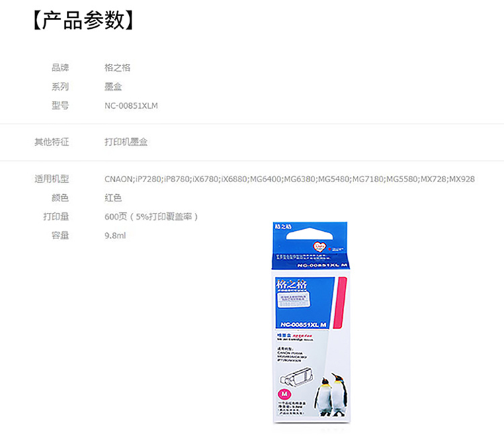The height and width of the screenshot is (442, 504).
Task: Click the 打印机墨盒 feature value
Action: [126, 142]
